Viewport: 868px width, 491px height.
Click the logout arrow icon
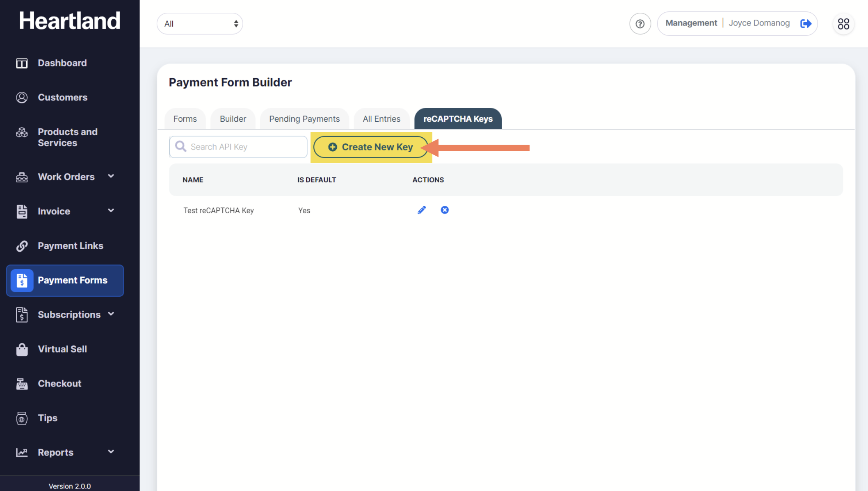click(806, 24)
